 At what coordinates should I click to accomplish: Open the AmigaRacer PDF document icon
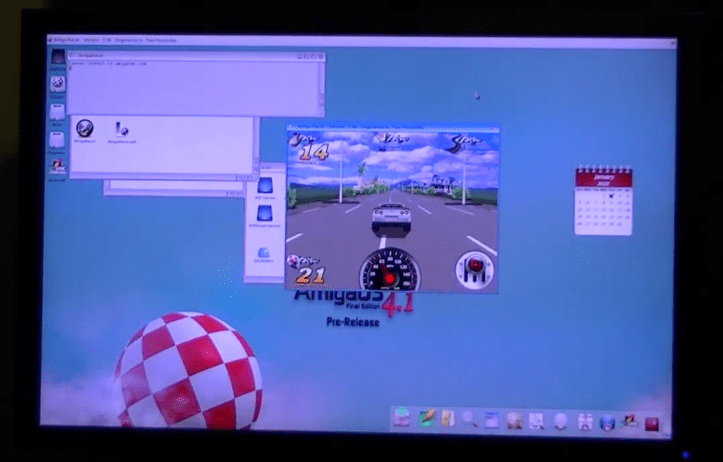(x=122, y=129)
